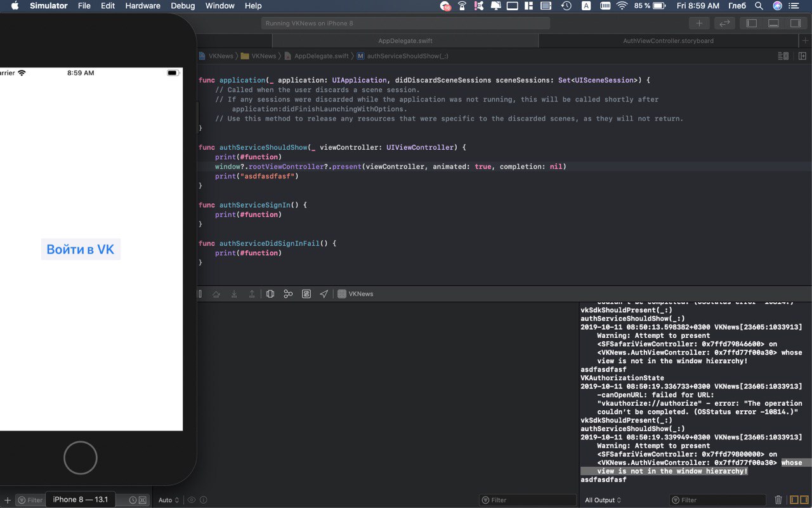Click the Running VKNews activity status bar
This screenshot has width=812, height=508.
click(405, 23)
